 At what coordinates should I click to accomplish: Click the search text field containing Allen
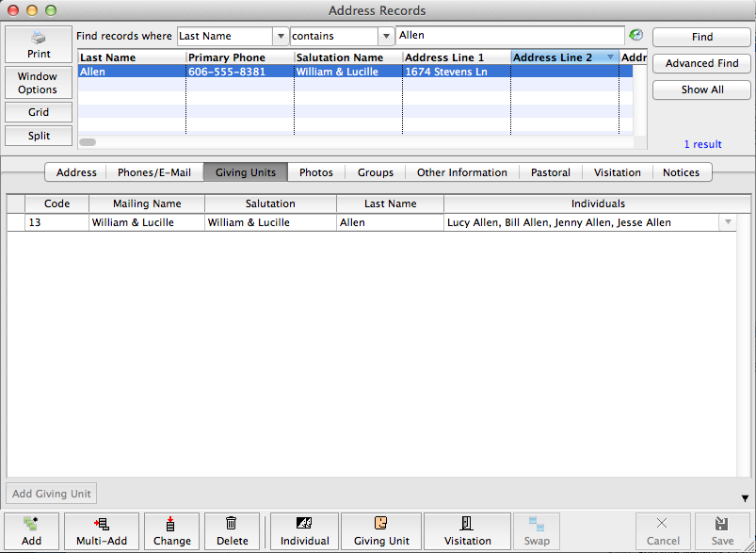pyautogui.click(x=508, y=36)
